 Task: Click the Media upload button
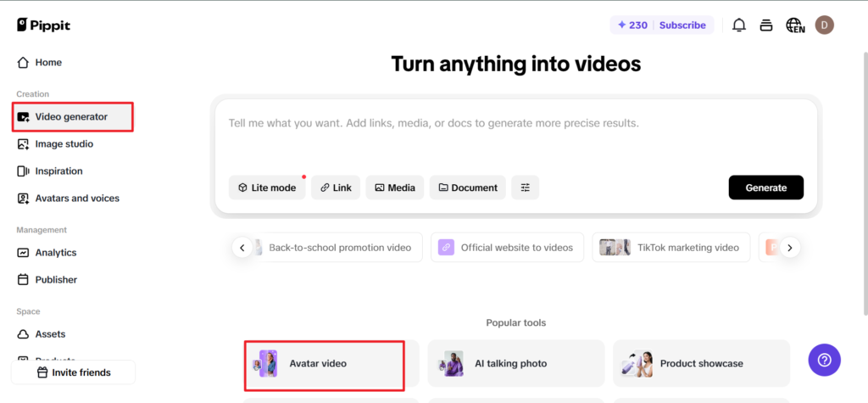(395, 188)
